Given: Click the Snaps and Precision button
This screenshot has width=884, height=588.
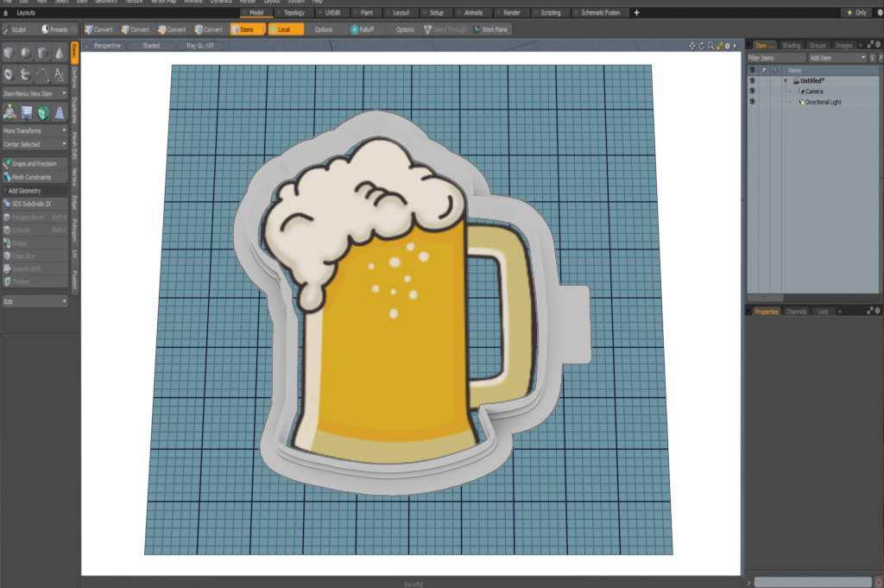Looking at the screenshot, I should (x=35, y=163).
